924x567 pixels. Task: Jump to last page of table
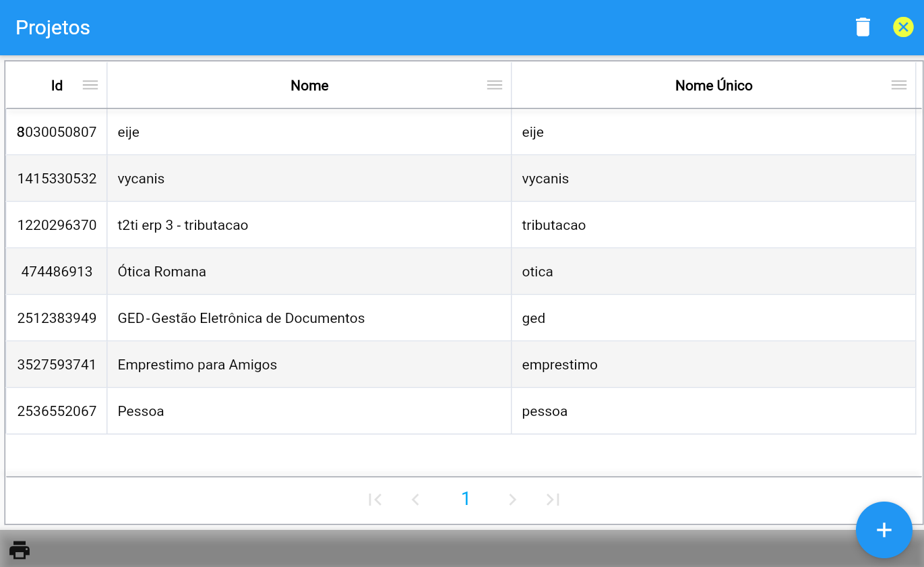point(553,500)
